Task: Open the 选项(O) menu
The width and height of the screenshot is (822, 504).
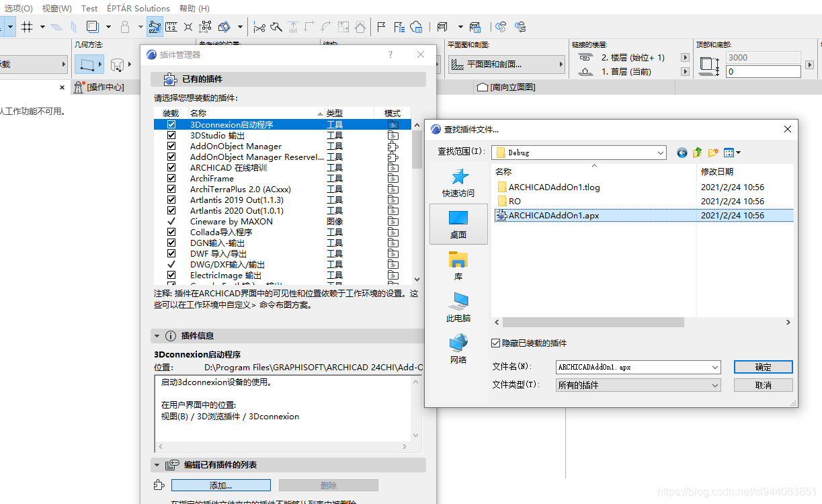Action: (x=19, y=8)
